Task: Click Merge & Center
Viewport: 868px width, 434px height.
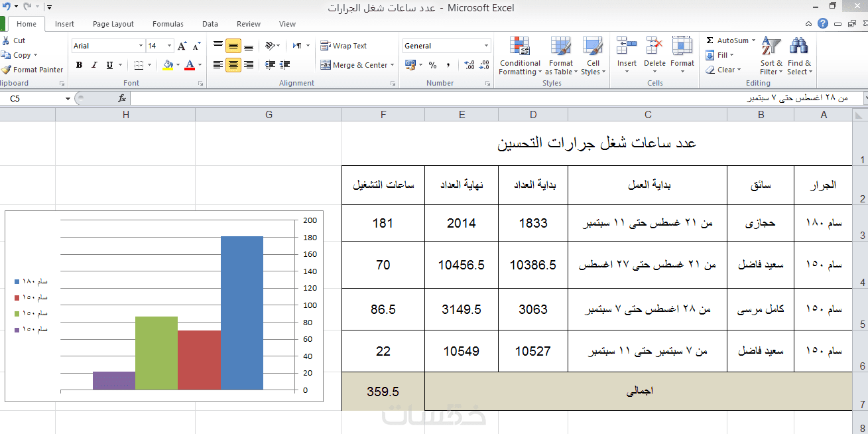Action: (x=353, y=65)
